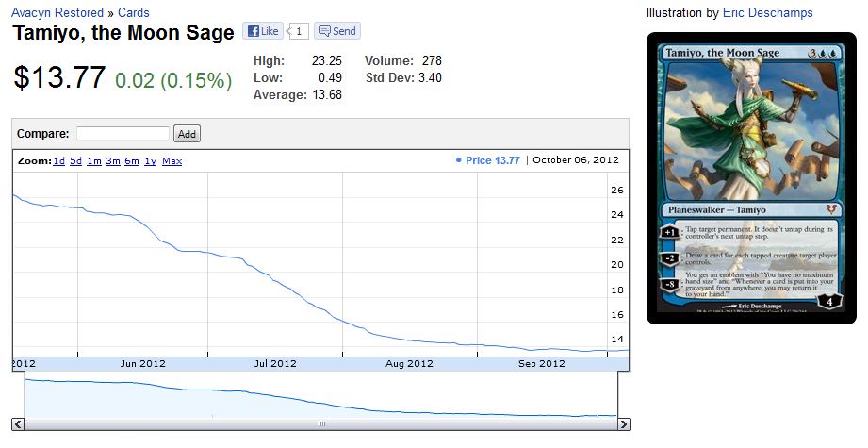Image resolution: width=868 pixels, height=448 pixels.
Task: Switch chart zoom to 1m
Action: [x=94, y=161]
